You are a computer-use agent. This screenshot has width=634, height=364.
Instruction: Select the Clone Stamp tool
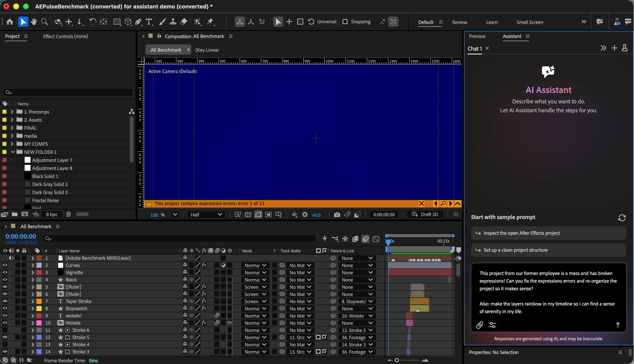pyautogui.click(x=173, y=22)
